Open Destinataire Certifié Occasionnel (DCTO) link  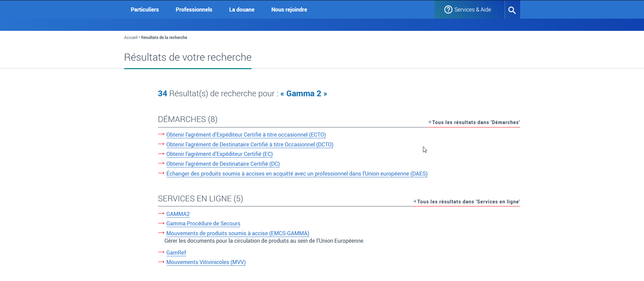point(249,145)
